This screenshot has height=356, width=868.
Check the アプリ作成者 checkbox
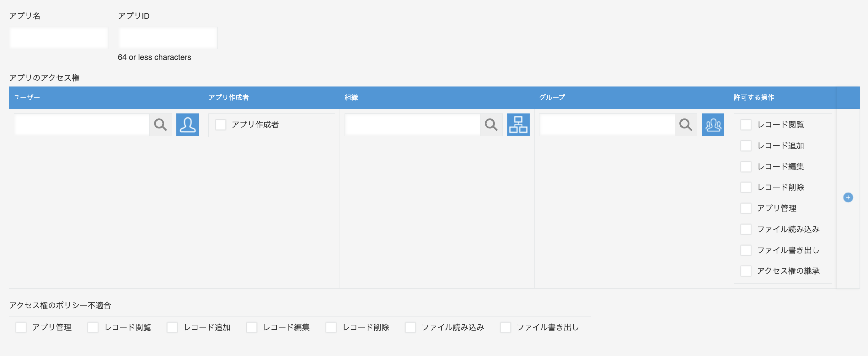(x=221, y=125)
